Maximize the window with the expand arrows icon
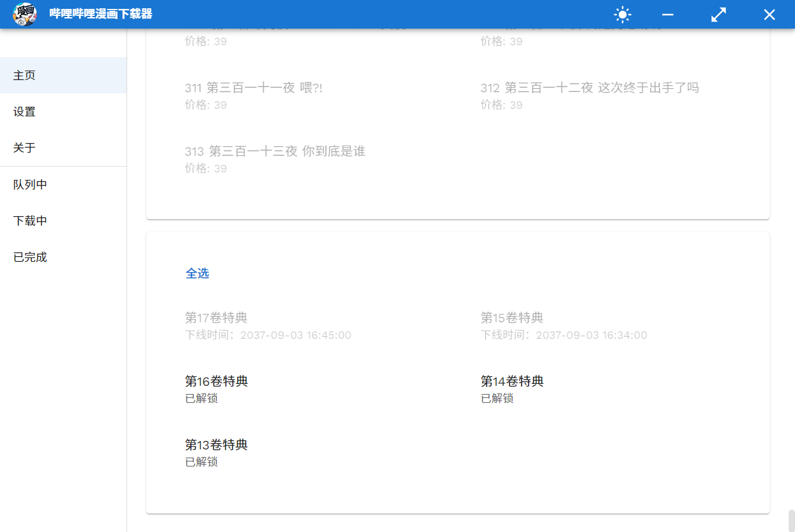This screenshot has height=532, width=795. click(x=719, y=15)
